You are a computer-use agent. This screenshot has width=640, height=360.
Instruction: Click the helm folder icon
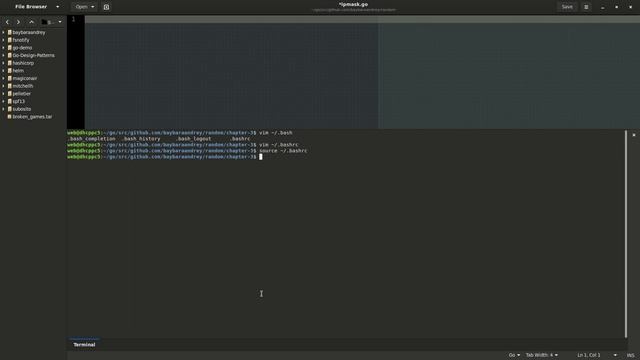click(x=10, y=71)
